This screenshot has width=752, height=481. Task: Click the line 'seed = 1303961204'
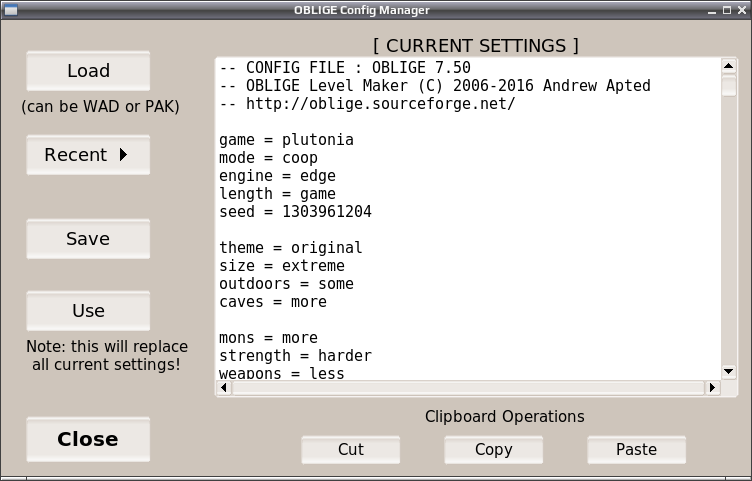tap(295, 211)
